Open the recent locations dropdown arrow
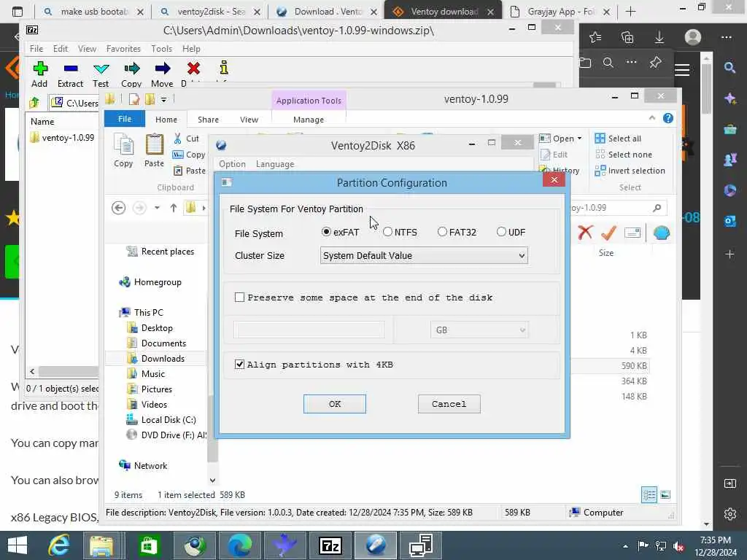The height and width of the screenshot is (560, 747). (x=157, y=208)
